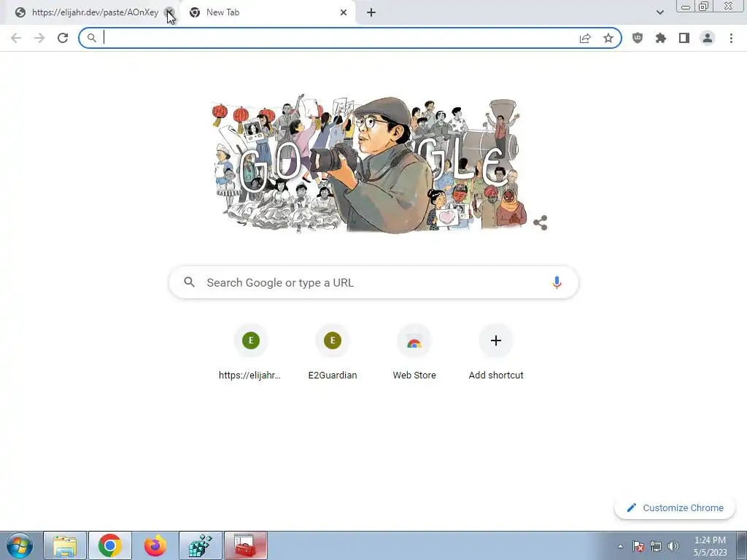
Task: Click the magnifier icon in Google search box
Action: point(190,282)
